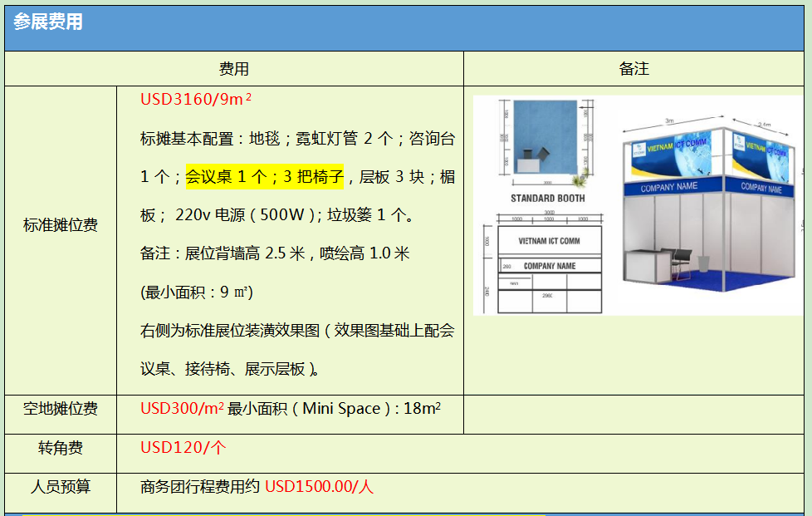Click the 人员预算 row label

[x=61, y=486]
